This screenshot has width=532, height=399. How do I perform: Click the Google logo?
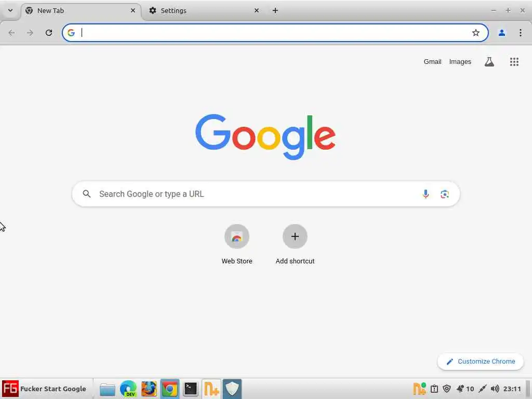coord(265,137)
